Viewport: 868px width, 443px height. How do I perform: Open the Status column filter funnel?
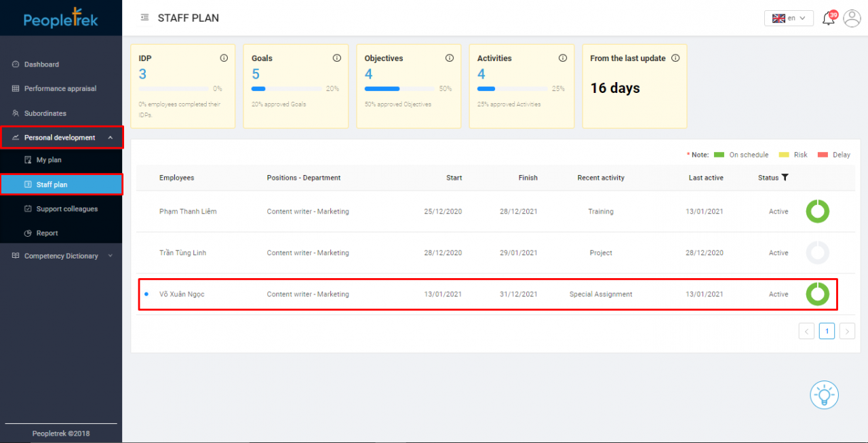786,178
